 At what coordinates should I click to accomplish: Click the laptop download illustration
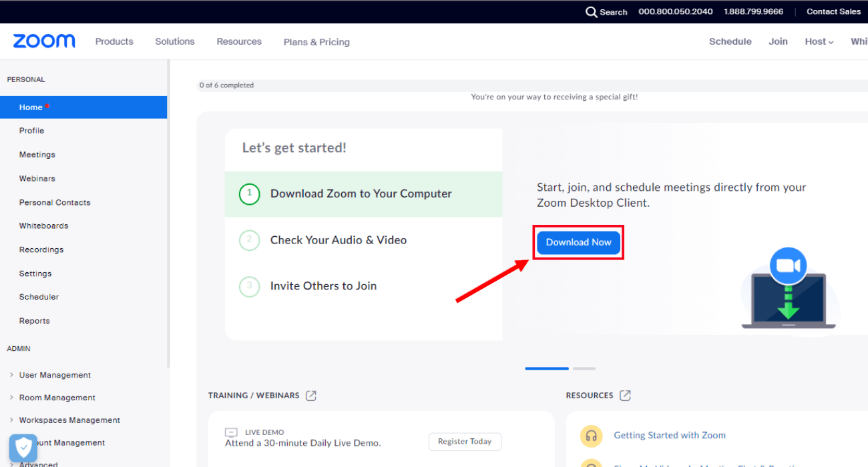pyautogui.click(x=789, y=288)
